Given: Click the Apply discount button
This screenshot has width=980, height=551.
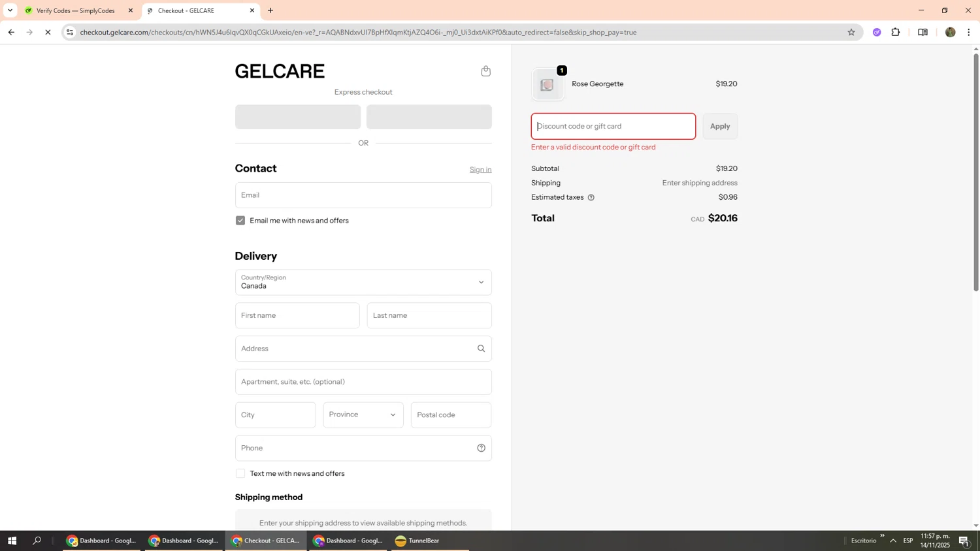Looking at the screenshot, I should (x=720, y=126).
